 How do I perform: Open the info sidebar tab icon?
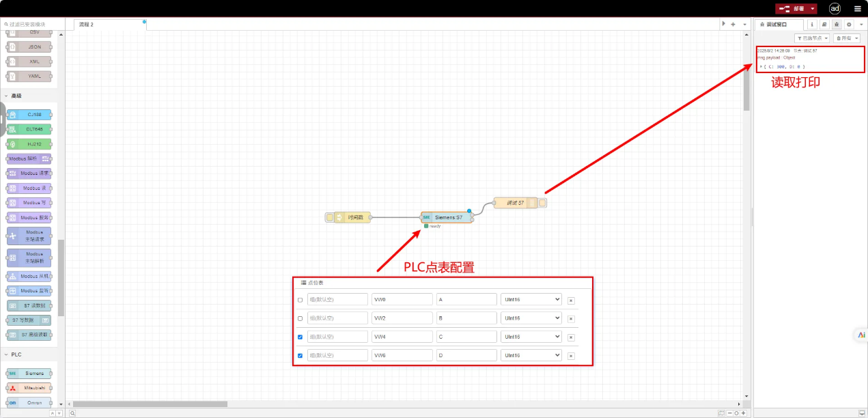tap(812, 24)
